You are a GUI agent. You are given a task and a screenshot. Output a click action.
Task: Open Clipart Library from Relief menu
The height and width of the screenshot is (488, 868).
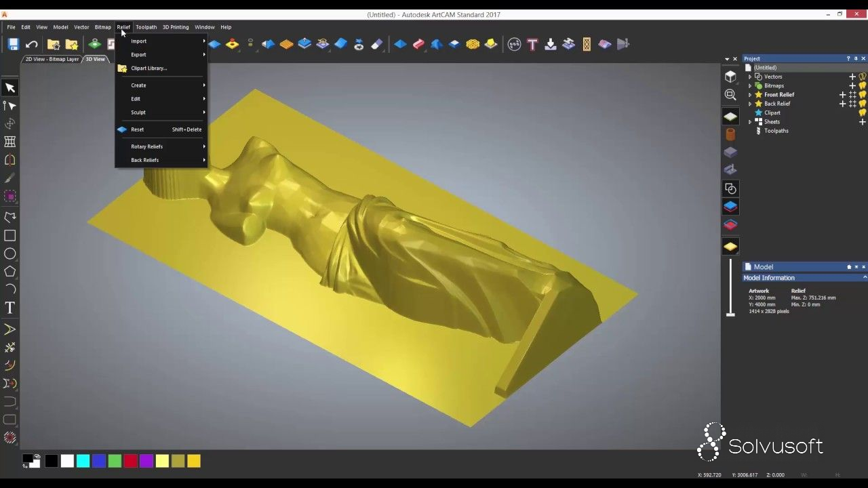(149, 68)
